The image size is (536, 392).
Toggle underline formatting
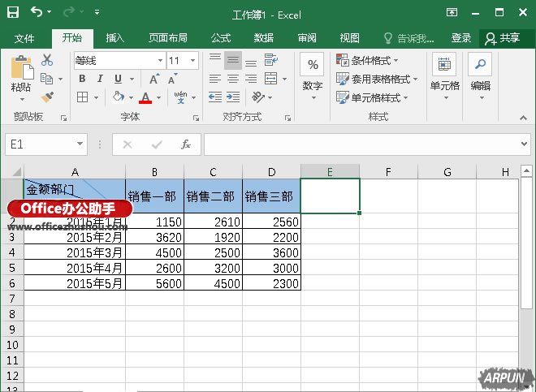tap(118, 79)
